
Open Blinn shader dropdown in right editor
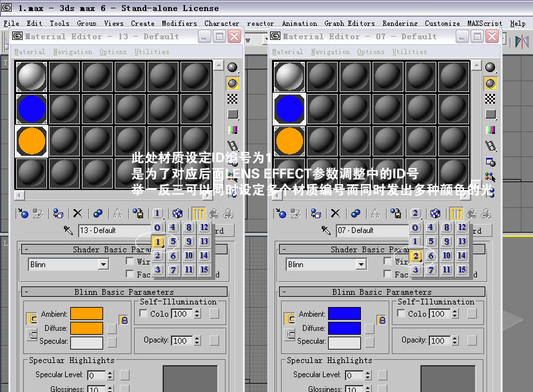pos(361,265)
